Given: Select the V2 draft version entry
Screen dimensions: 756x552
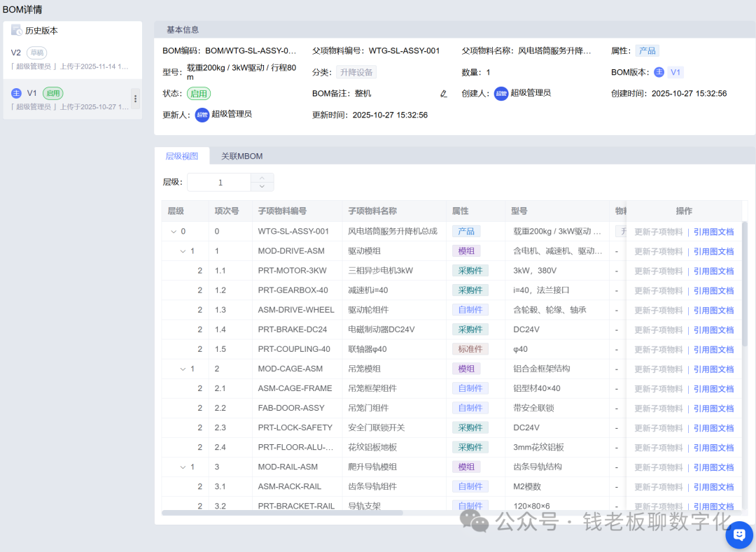Looking at the screenshot, I should (72, 59).
